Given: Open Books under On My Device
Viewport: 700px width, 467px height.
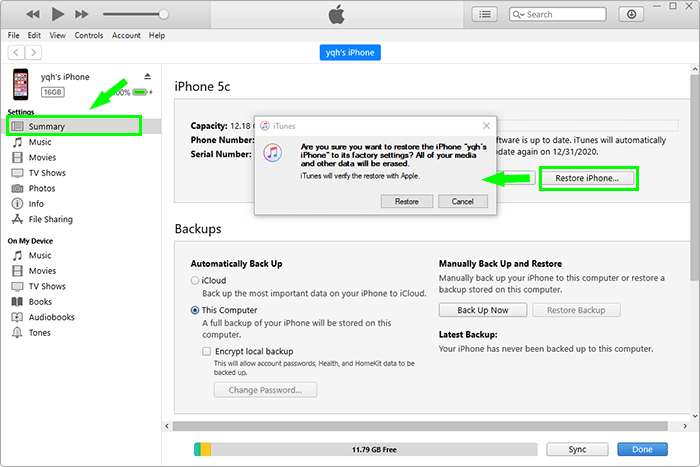Looking at the screenshot, I should 40,302.
